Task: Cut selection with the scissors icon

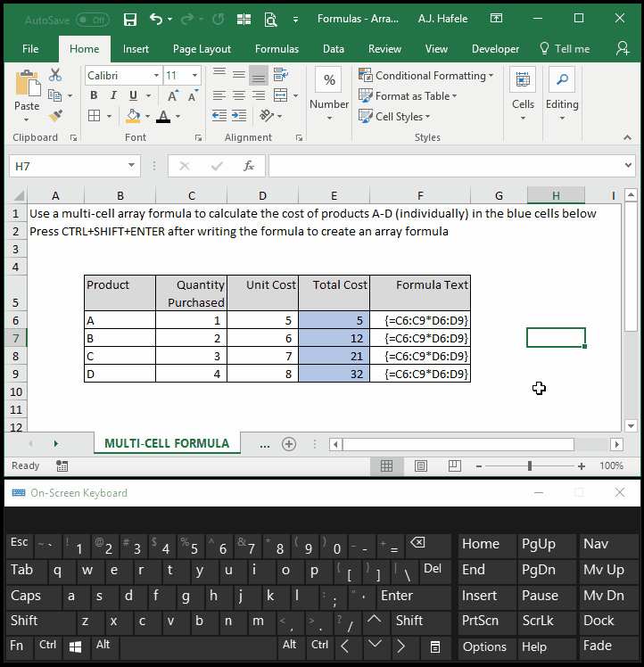Action: tap(55, 75)
